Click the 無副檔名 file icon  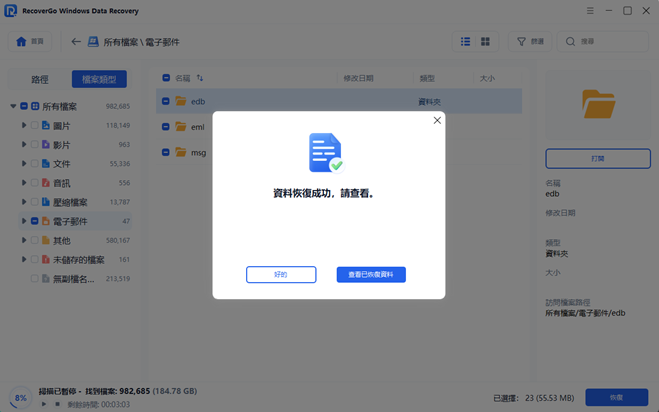[46, 278]
